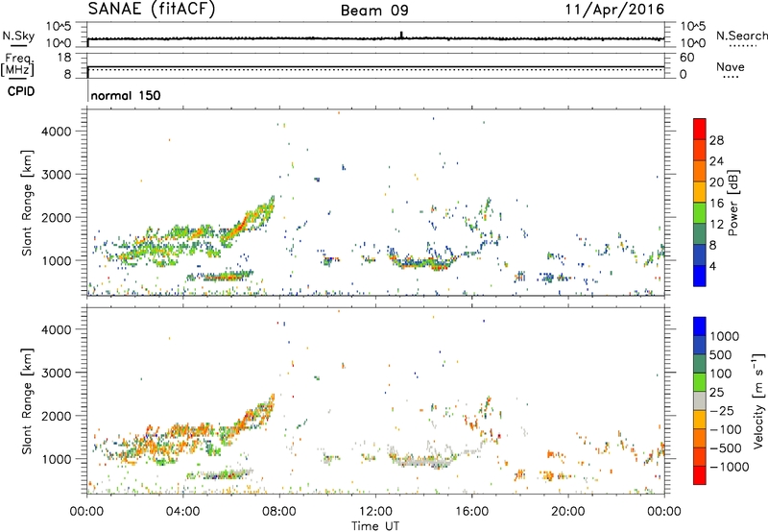This screenshot has height=532, width=768.
Task: Click the Slant Range label of velocity panel
Action: tap(27, 400)
